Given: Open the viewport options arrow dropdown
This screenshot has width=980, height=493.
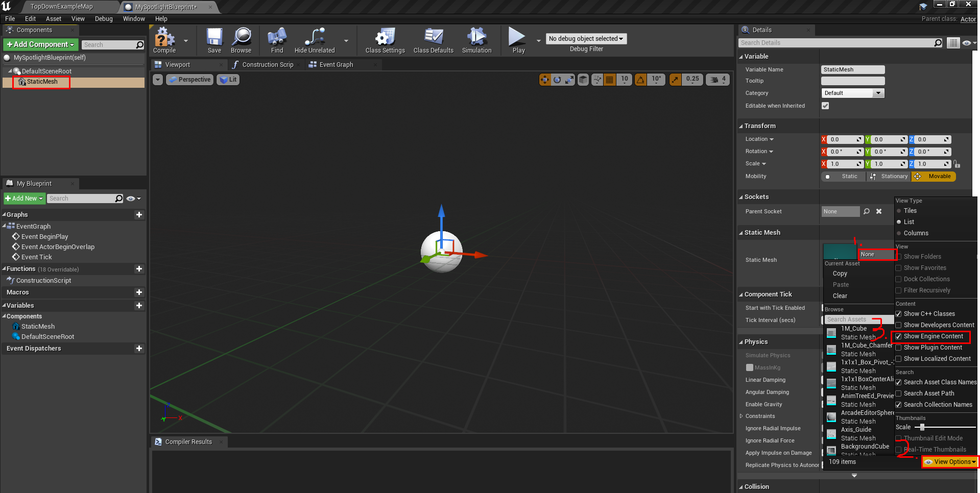Looking at the screenshot, I should [158, 80].
